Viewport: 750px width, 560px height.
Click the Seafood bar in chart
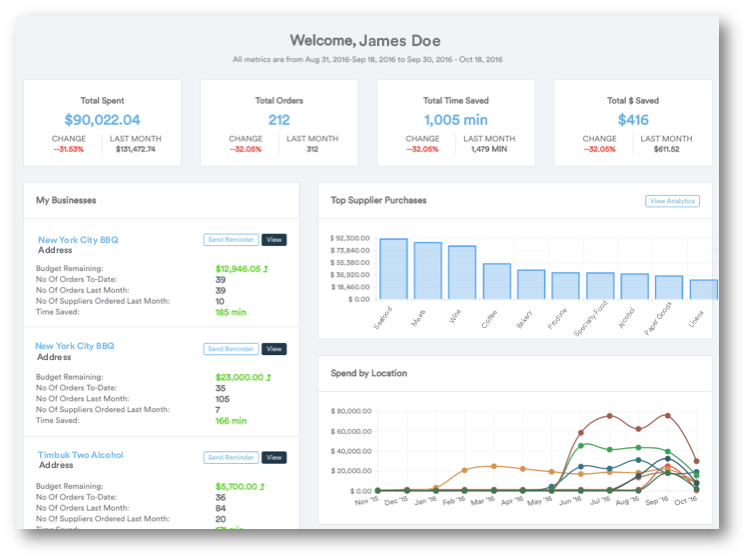(394, 269)
